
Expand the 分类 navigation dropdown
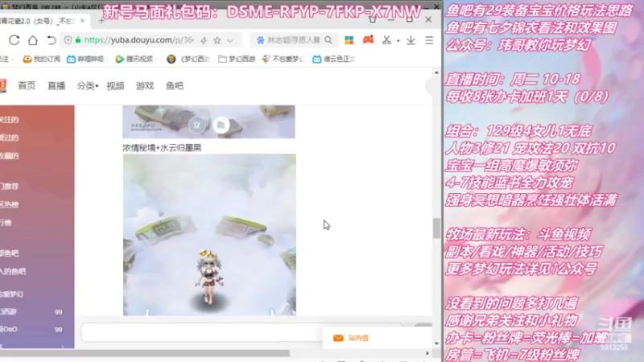tap(88, 86)
